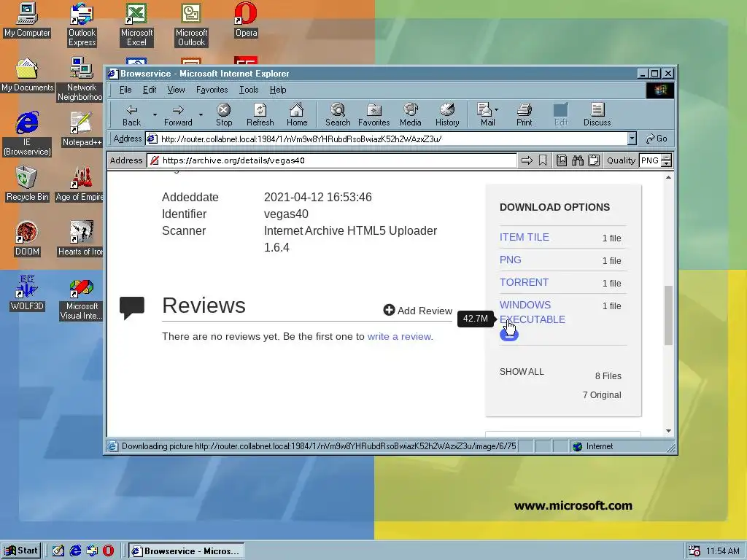The image size is (747, 560).
Task: Click the binoculars find icon
Action: click(578, 160)
